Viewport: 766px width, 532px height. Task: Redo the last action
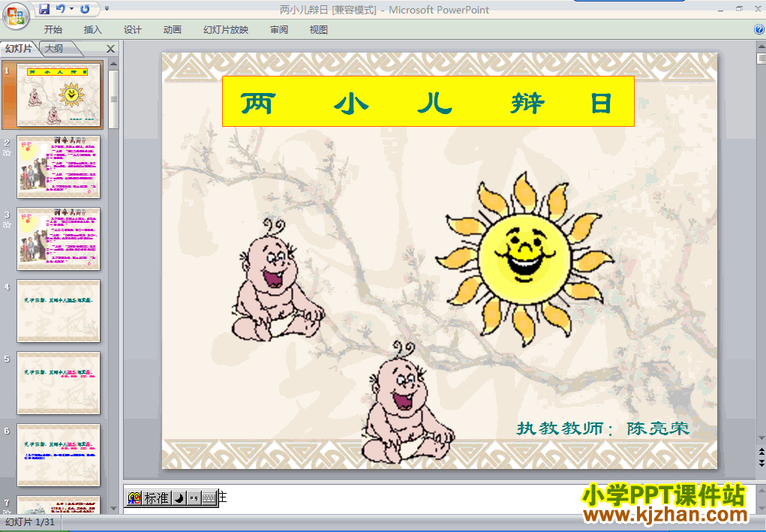tap(85, 9)
